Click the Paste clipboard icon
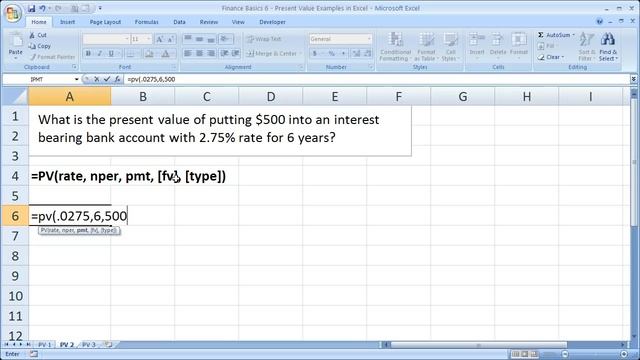 (x=16, y=41)
